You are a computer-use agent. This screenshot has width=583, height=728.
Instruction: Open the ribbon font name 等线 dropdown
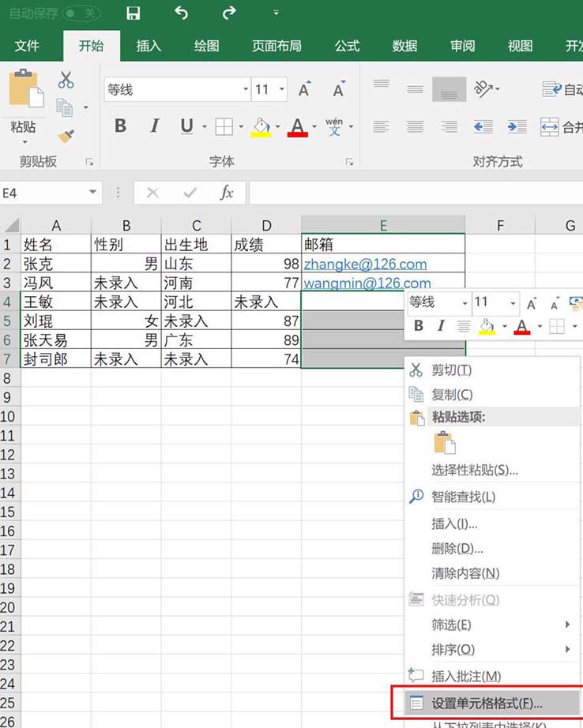point(246,88)
